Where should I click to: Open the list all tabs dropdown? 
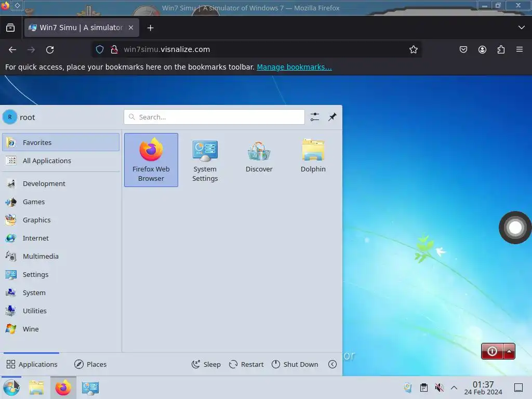(x=522, y=28)
